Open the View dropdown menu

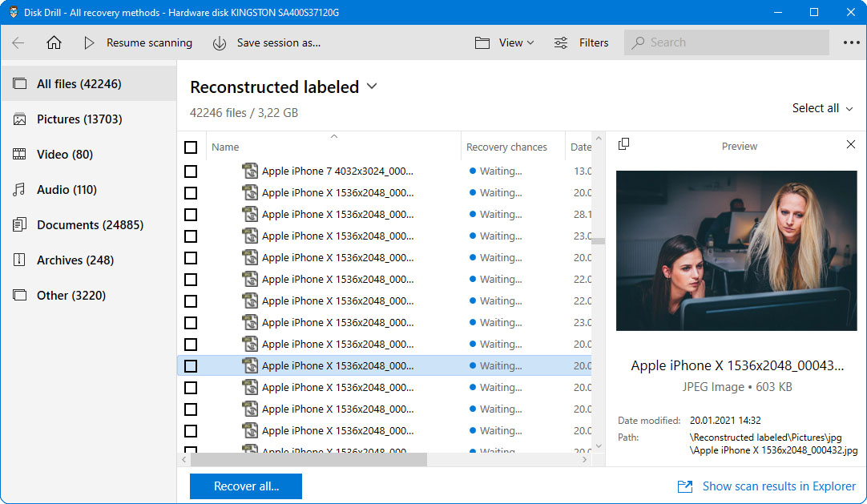(505, 43)
